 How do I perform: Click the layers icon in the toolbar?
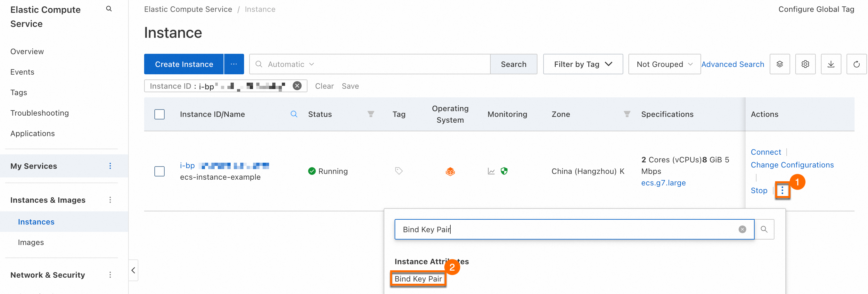tap(780, 64)
